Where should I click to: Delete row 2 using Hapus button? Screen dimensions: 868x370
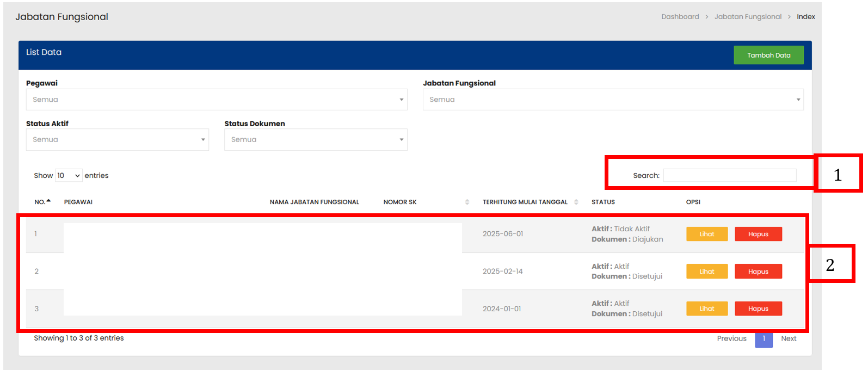pyautogui.click(x=758, y=272)
